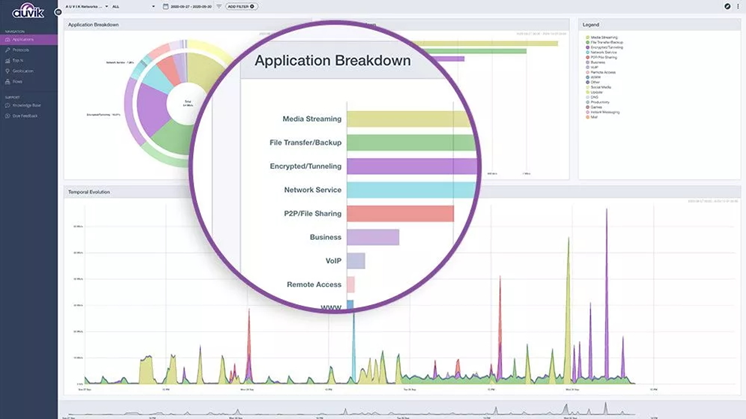This screenshot has width=746, height=419.
Task: Click the calendar icon beside date range
Action: pyautogui.click(x=166, y=6)
